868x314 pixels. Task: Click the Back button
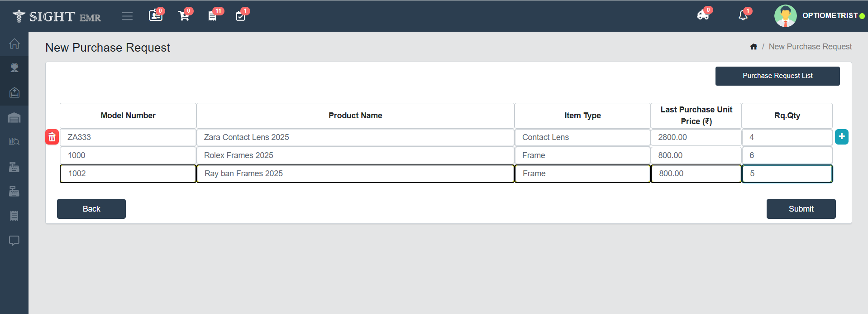click(91, 209)
